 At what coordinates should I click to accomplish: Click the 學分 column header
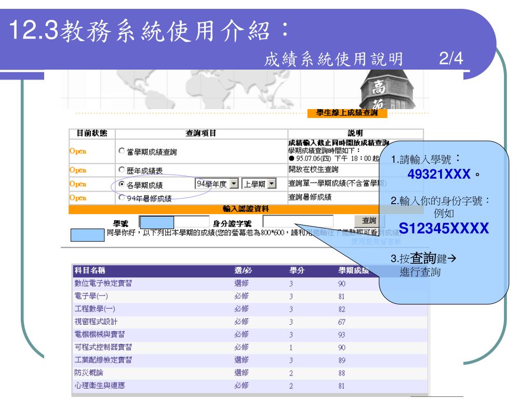(x=297, y=270)
